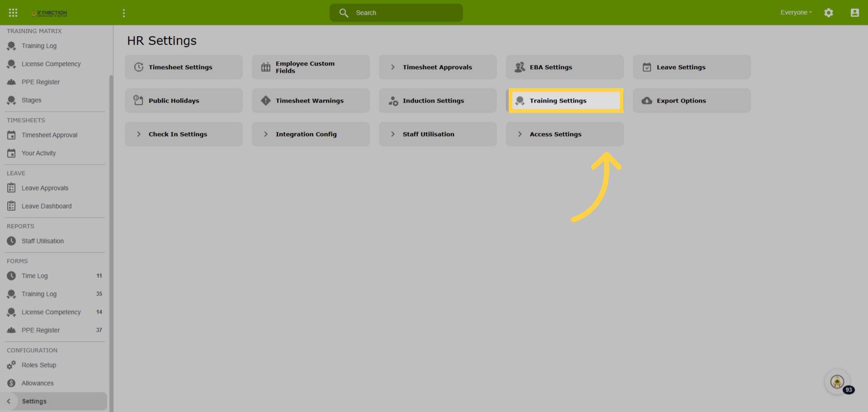Open Staff Utilisation settings tile

[438, 134]
